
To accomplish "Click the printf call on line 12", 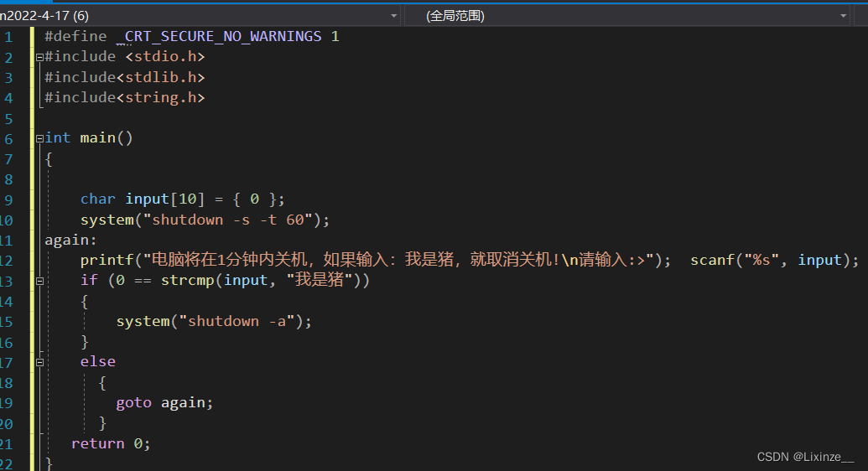I will tap(376, 260).
